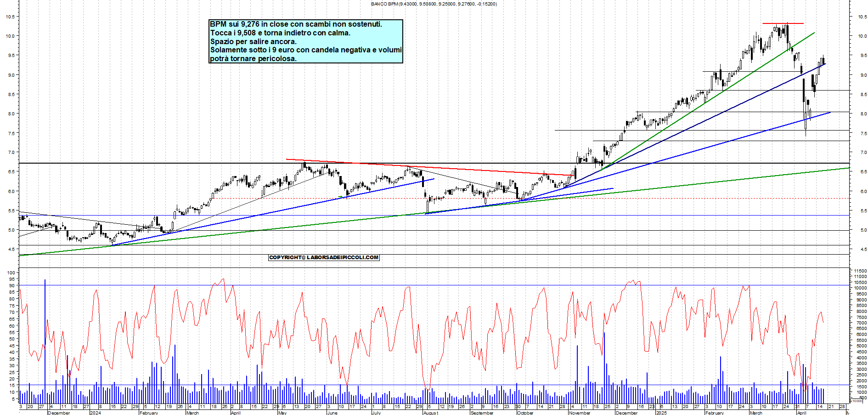Select the 100 oscillator scale label
Image resolution: width=868 pixels, height=415 pixels.
pyautogui.click(x=11, y=273)
